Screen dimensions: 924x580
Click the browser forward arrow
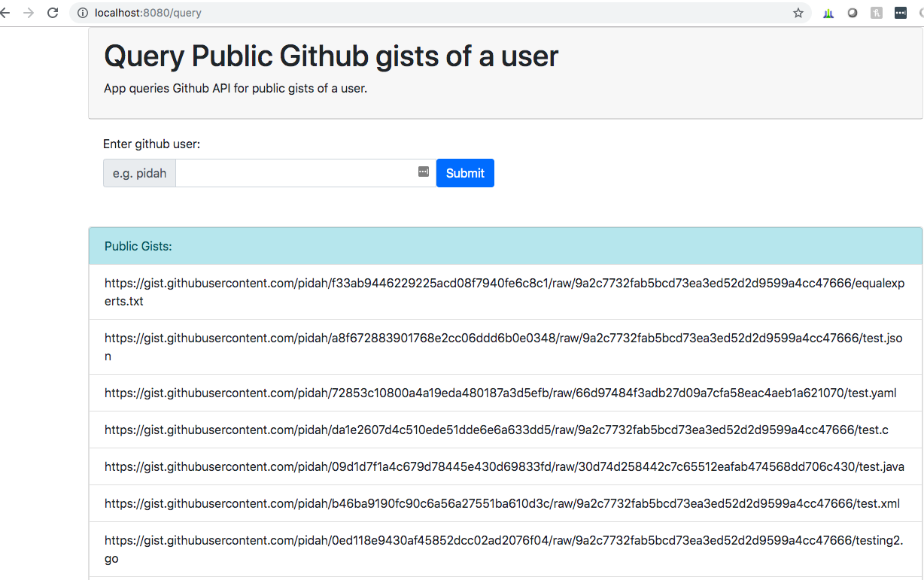pyautogui.click(x=29, y=13)
